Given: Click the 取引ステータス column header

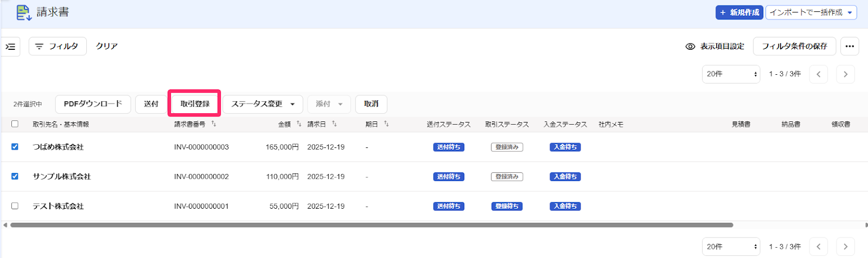Looking at the screenshot, I should click(507, 124).
